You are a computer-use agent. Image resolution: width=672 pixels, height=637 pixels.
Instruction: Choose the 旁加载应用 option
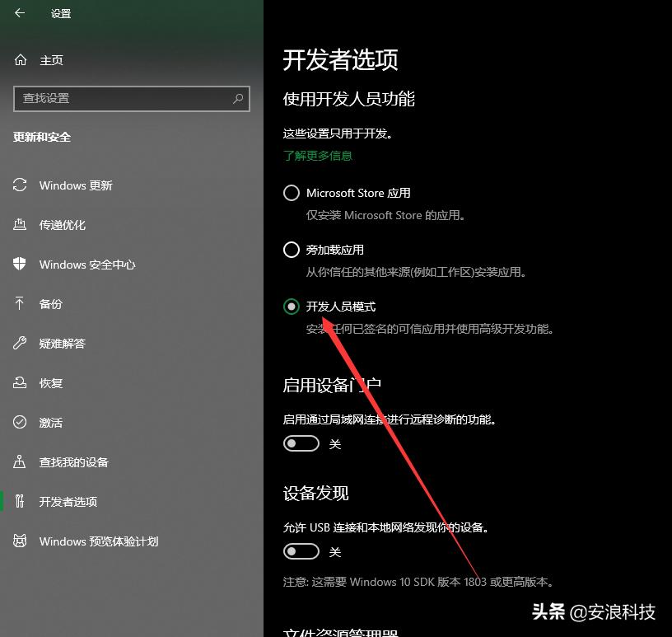coord(292,250)
